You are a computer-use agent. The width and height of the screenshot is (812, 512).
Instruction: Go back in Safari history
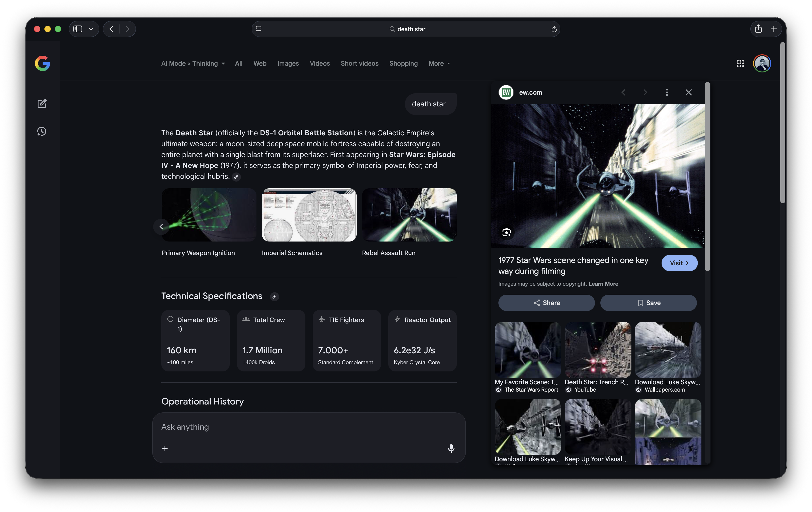(111, 29)
